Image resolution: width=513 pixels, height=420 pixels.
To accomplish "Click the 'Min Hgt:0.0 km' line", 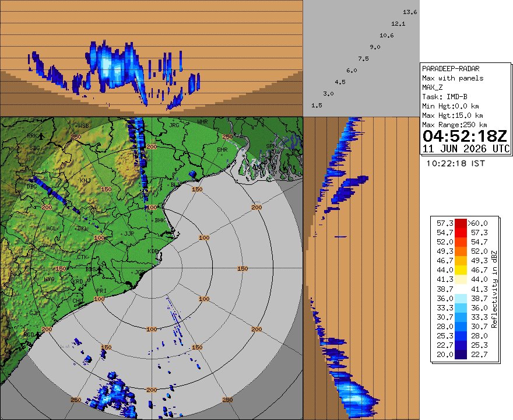I will pos(451,106).
